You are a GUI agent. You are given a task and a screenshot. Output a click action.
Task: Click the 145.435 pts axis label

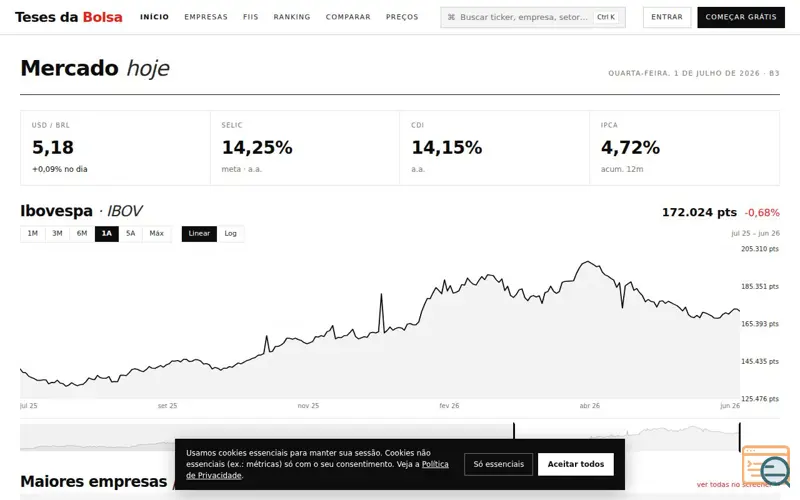click(760, 361)
